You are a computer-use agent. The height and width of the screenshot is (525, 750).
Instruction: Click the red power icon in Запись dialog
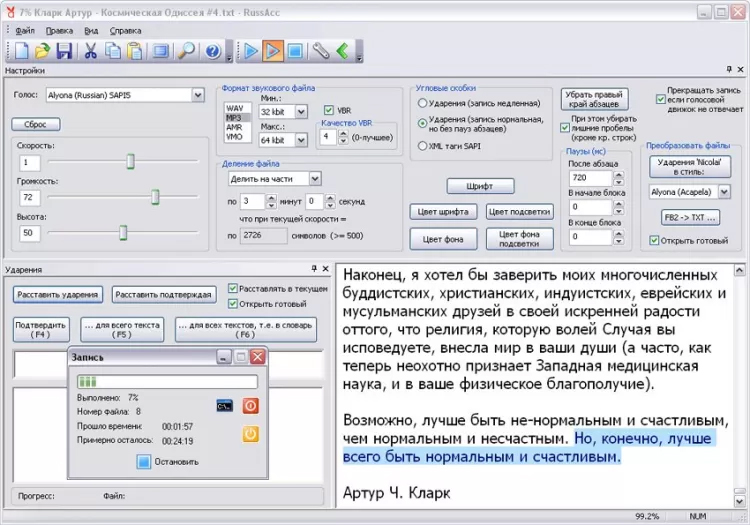[251, 405]
